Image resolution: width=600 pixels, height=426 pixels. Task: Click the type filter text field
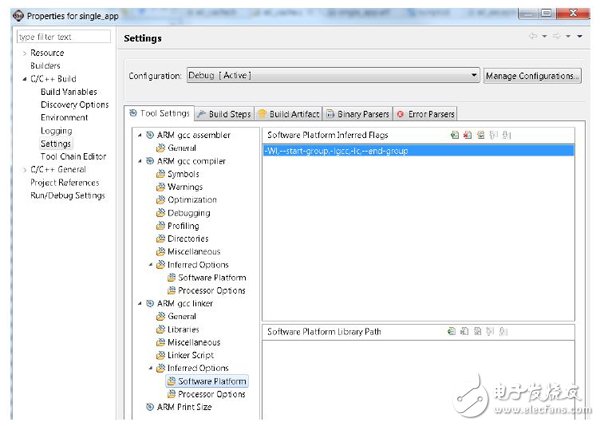[64, 37]
